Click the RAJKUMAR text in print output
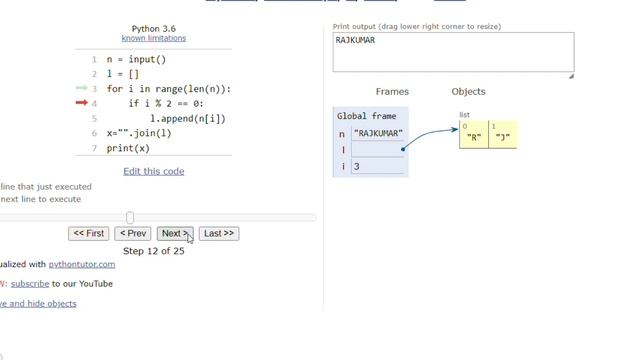Screen dimensions: 640x360 click(x=355, y=40)
